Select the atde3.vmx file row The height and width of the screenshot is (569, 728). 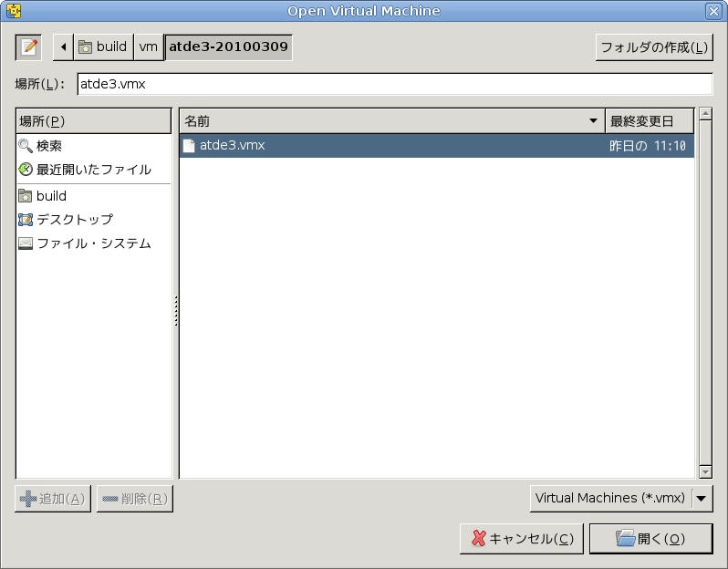point(436,146)
